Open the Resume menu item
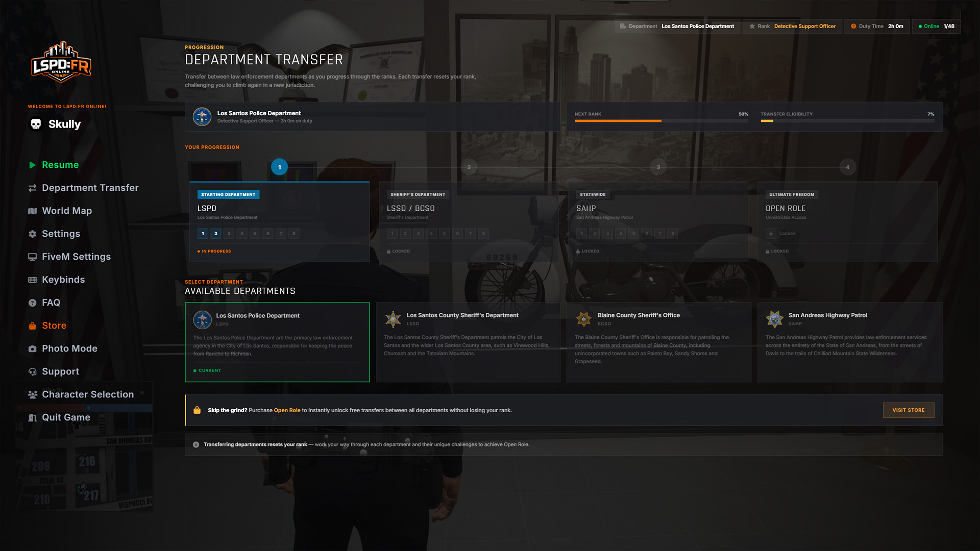This screenshot has height=551, width=980. point(54,165)
